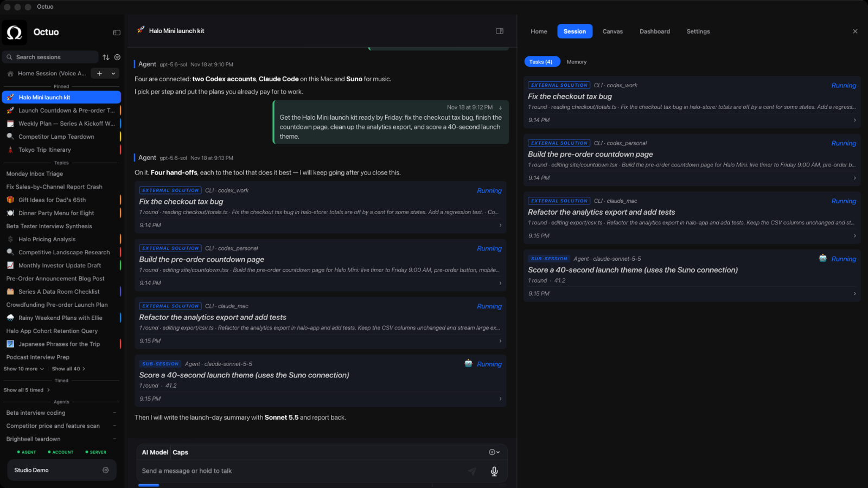868x488 pixels.
Task: Click the robot icon on sub-session card
Action: click(468, 363)
